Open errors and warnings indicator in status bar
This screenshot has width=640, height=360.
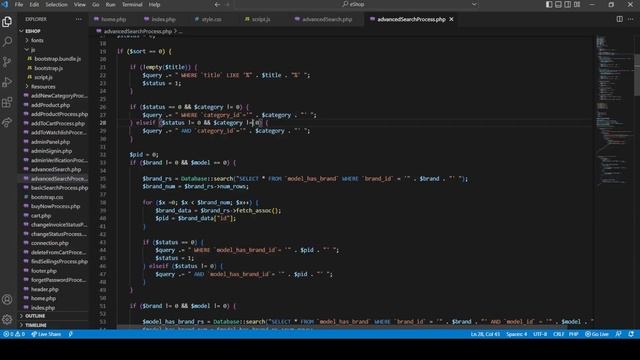click(x=14, y=334)
